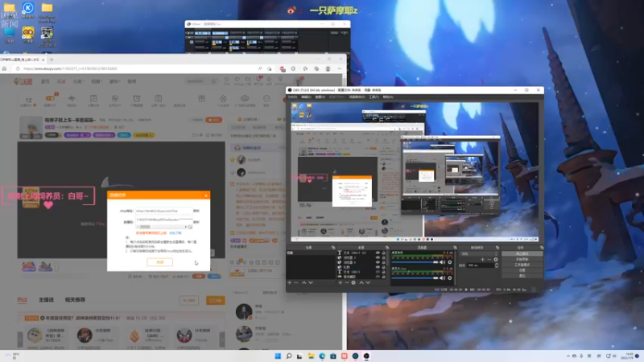The height and width of the screenshot is (362, 644).
Task: Add a scene transition with plus icon
Action: pos(482,259)
